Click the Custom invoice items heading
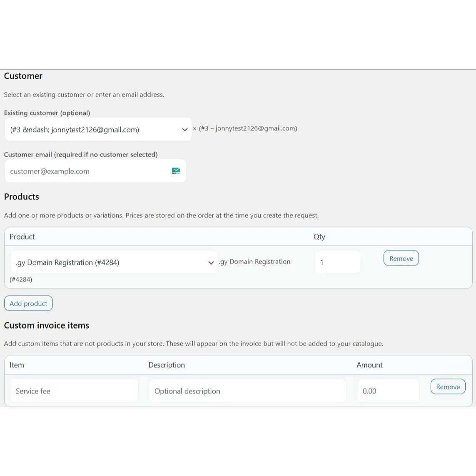The height and width of the screenshot is (476, 476). pos(47,325)
